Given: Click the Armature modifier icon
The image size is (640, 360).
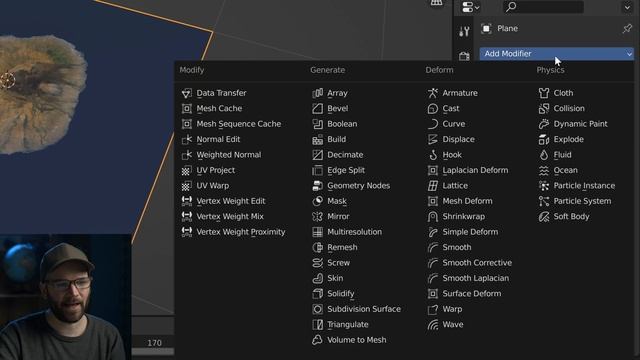Looking at the screenshot, I should 433,93.
